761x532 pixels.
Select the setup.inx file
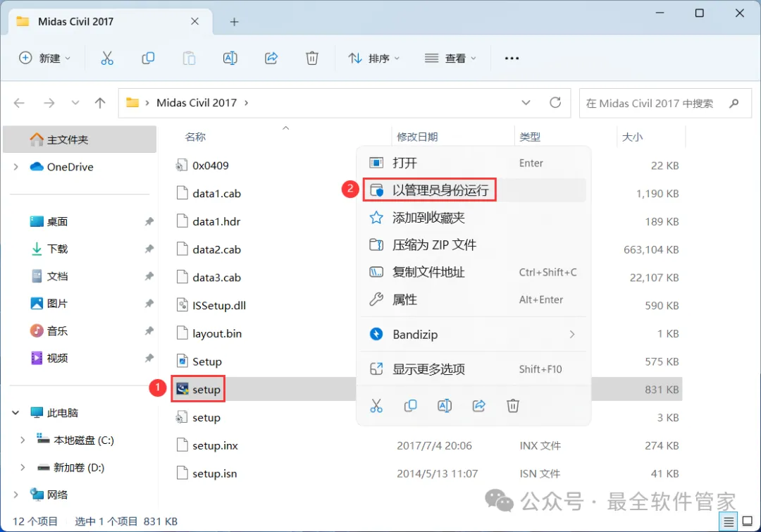[x=215, y=445]
